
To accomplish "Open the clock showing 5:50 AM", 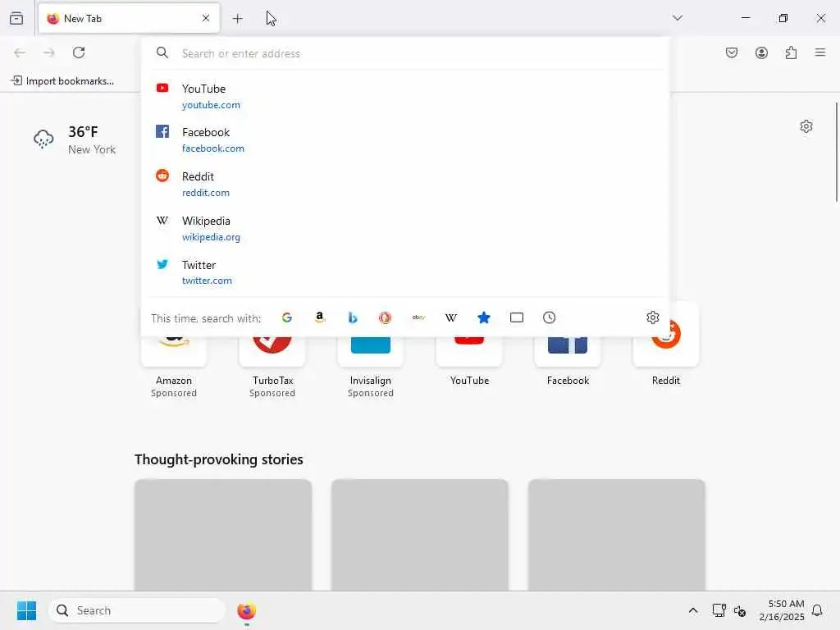I will [x=782, y=610].
